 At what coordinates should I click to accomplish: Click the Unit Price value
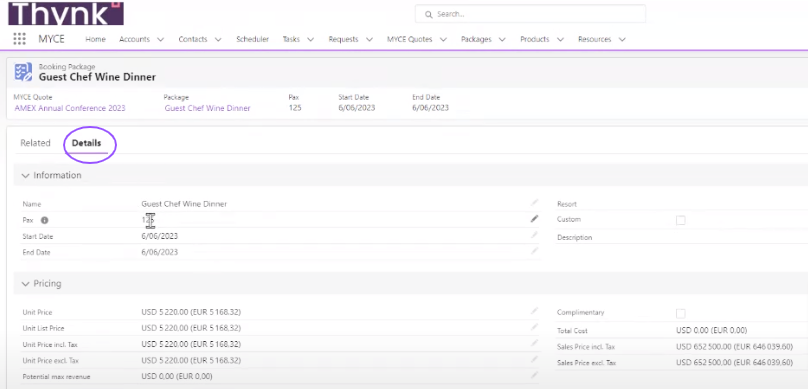click(191, 312)
